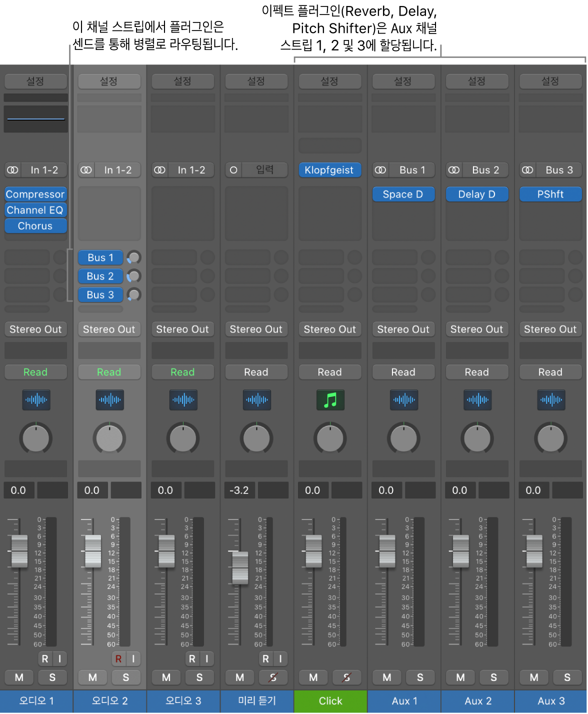Click the Bus 1 send level knob
Screen dimensions: 588x714
pos(133,257)
